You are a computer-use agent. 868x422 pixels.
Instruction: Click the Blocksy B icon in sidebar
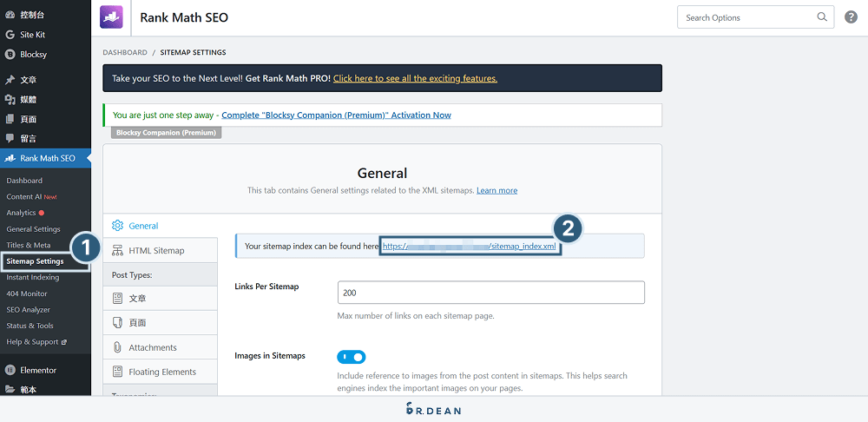[x=10, y=55]
